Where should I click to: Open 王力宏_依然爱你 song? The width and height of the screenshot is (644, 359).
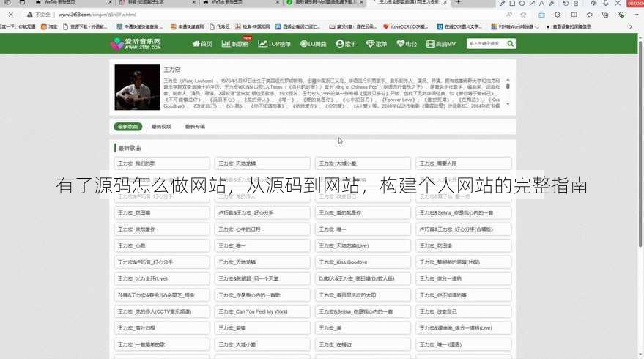tap(162, 229)
